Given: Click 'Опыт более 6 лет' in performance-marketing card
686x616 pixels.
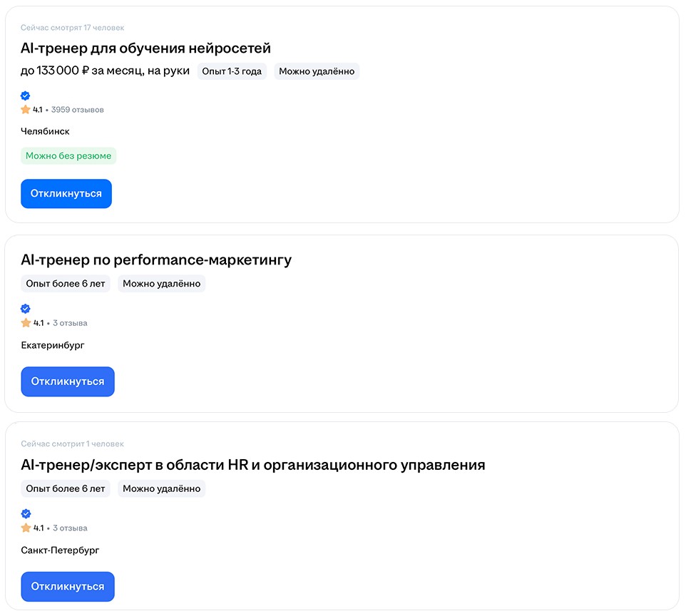Looking at the screenshot, I should pos(66,284).
